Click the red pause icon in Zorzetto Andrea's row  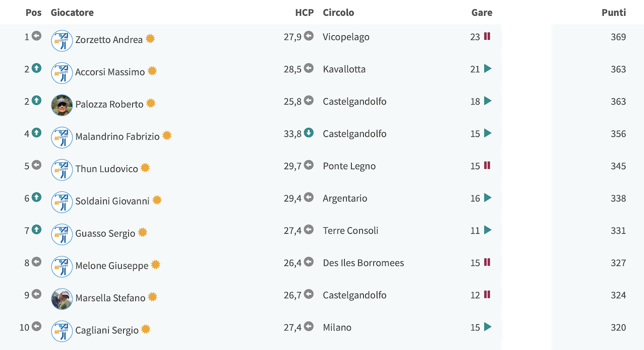click(x=487, y=36)
